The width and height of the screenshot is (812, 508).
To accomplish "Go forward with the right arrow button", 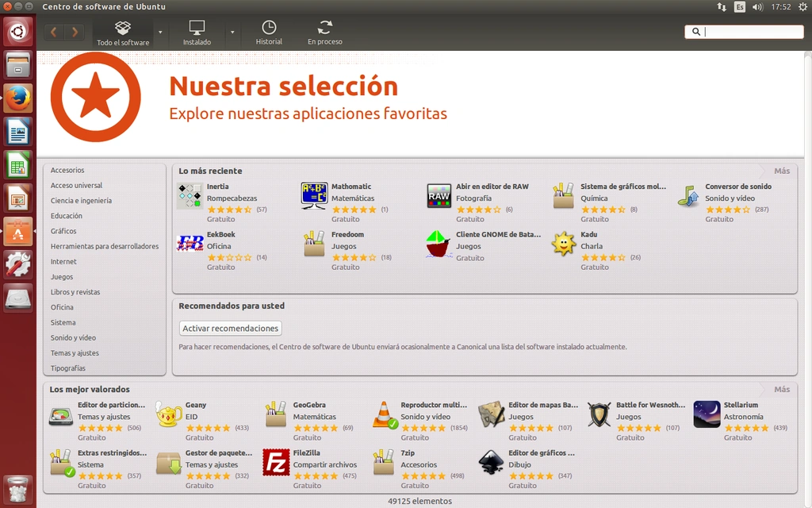I will click(74, 32).
